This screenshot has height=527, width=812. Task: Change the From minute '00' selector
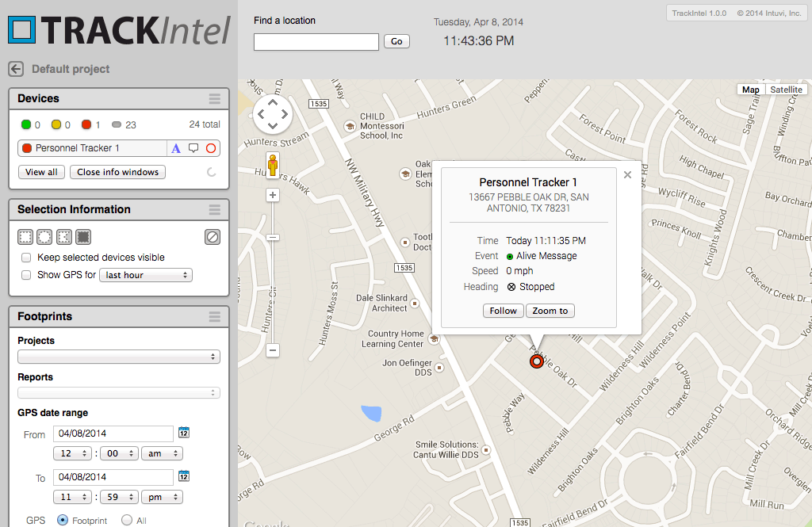(119, 453)
